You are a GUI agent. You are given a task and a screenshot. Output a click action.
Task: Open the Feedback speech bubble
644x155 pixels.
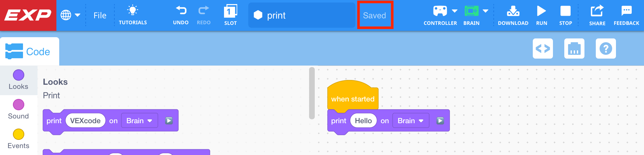626,11
